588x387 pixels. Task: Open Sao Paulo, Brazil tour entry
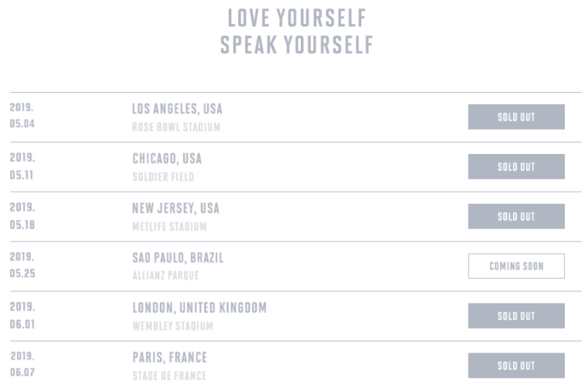click(178, 257)
